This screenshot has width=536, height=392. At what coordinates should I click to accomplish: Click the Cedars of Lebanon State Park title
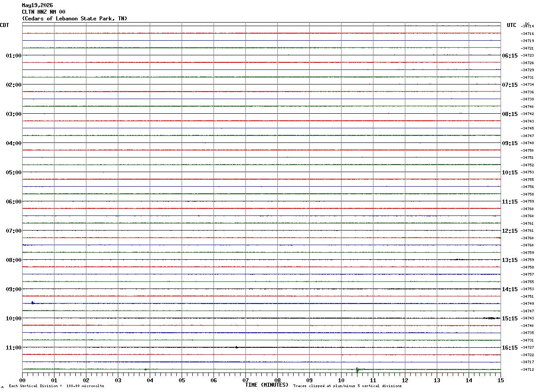coord(74,19)
